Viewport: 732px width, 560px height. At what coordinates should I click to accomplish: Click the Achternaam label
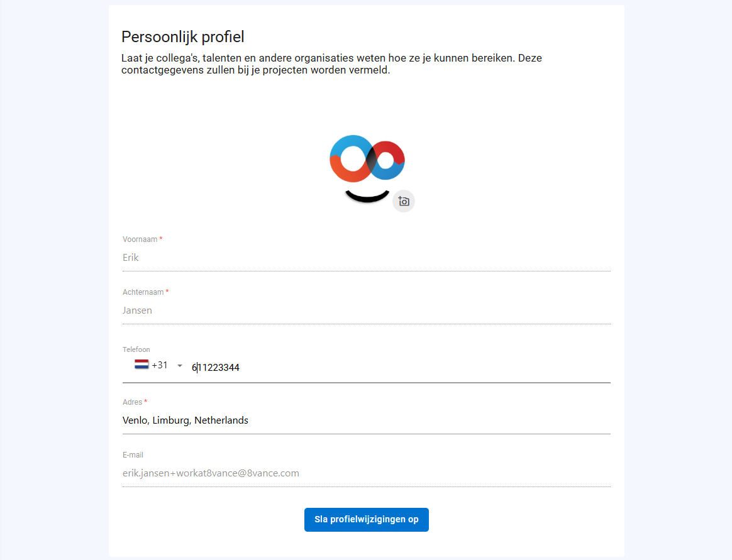point(143,292)
